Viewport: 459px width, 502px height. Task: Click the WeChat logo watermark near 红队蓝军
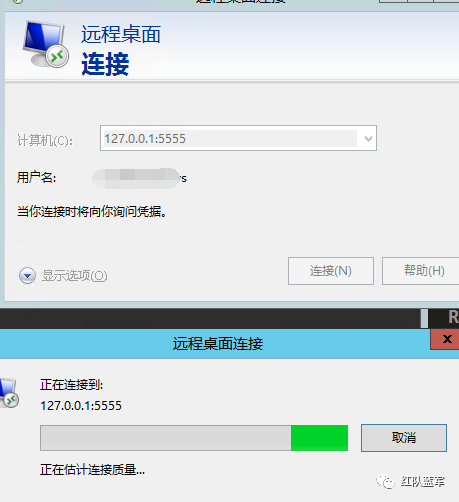pos(385,481)
